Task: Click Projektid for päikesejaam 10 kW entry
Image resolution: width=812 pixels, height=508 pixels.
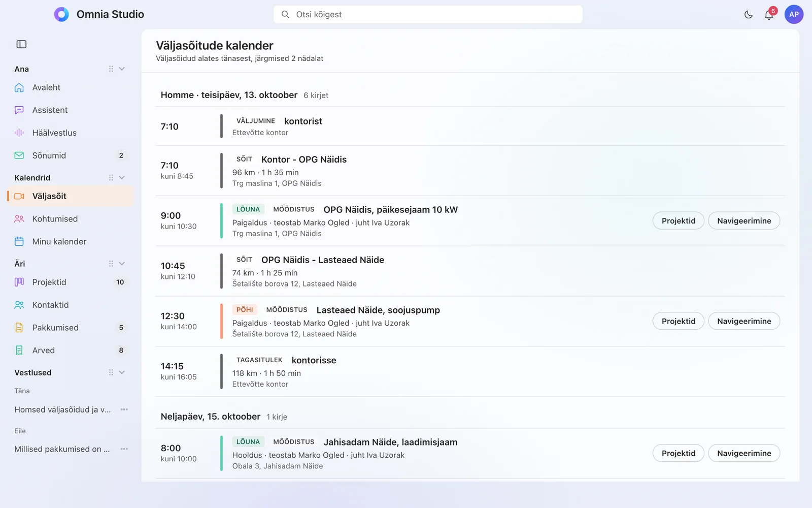Action: click(x=679, y=220)
